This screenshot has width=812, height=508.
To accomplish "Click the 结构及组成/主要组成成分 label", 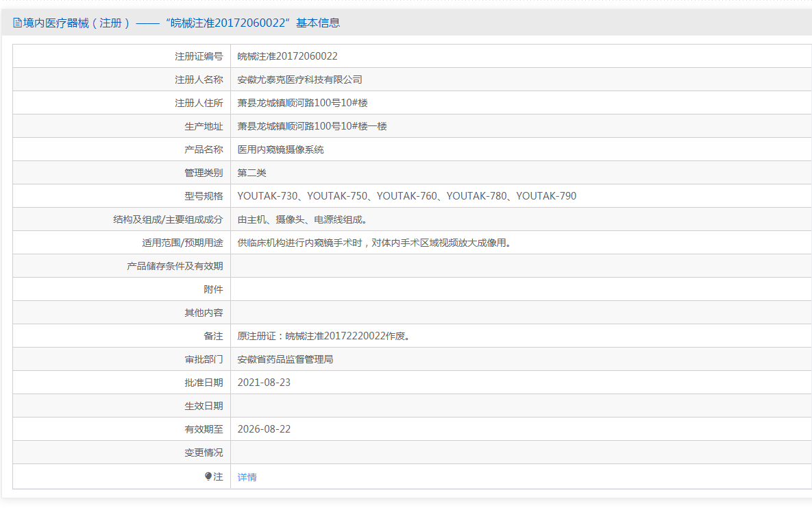I will [169, 219].
